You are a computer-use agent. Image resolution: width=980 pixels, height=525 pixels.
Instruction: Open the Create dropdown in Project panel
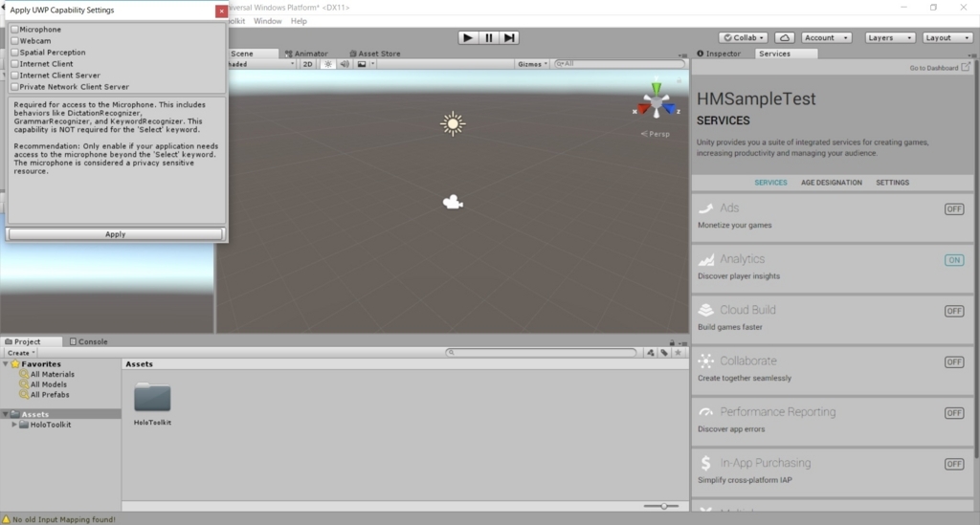(x=21, y=353)
